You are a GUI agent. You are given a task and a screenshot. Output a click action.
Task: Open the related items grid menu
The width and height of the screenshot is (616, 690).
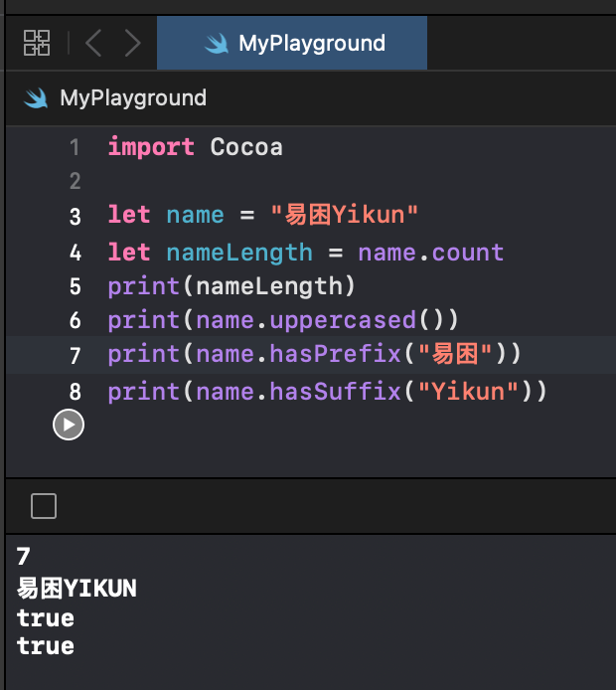click(37, 43)
